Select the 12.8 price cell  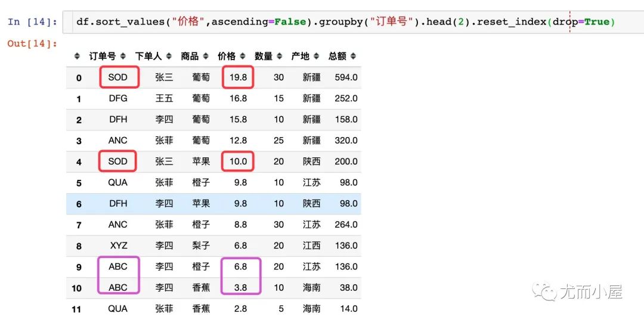[x=238, y=141]
